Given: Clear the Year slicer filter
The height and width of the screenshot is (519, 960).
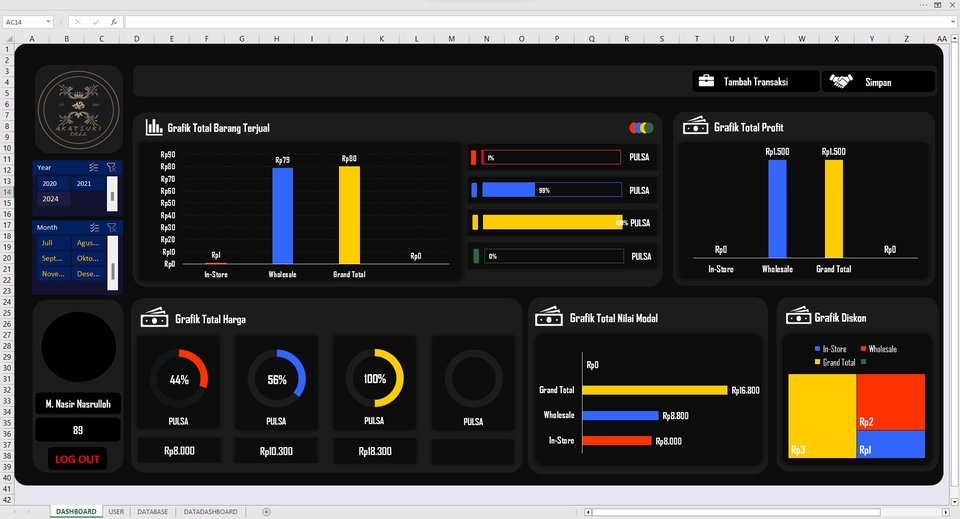Looking at the screenshot, I should (x=111, y=167).
